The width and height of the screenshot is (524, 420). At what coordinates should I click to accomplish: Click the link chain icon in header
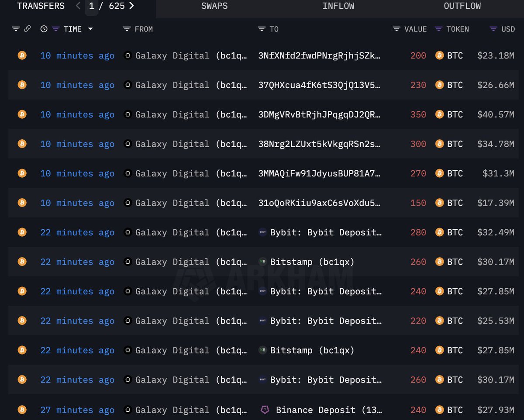pyautogui.click(x=27, y=29)
